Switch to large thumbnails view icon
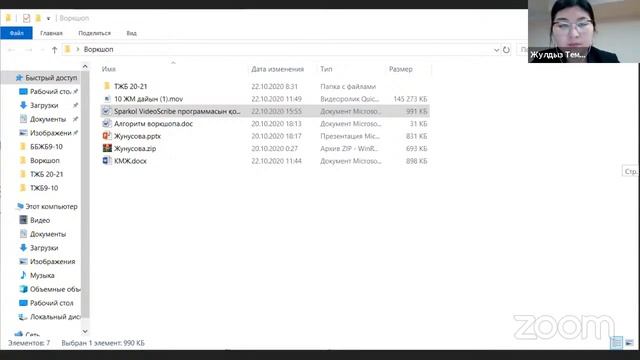This screenshot has height=360, width=640. [x=629, y=342]
